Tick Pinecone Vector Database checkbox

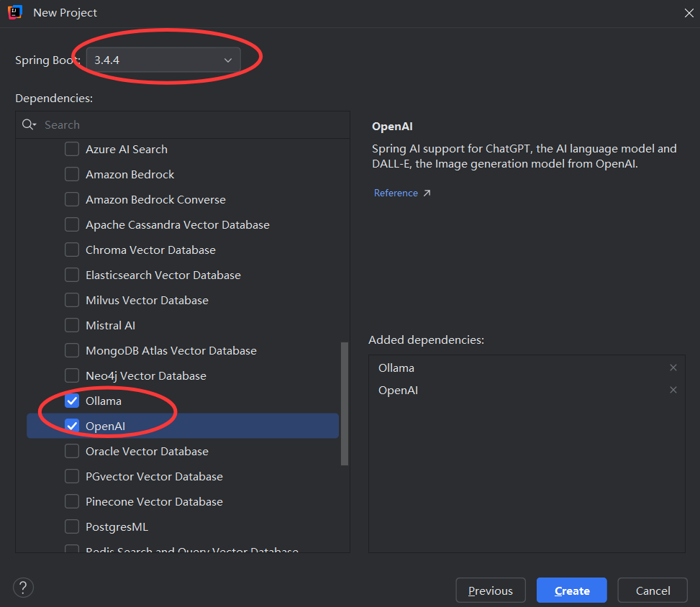72,502
